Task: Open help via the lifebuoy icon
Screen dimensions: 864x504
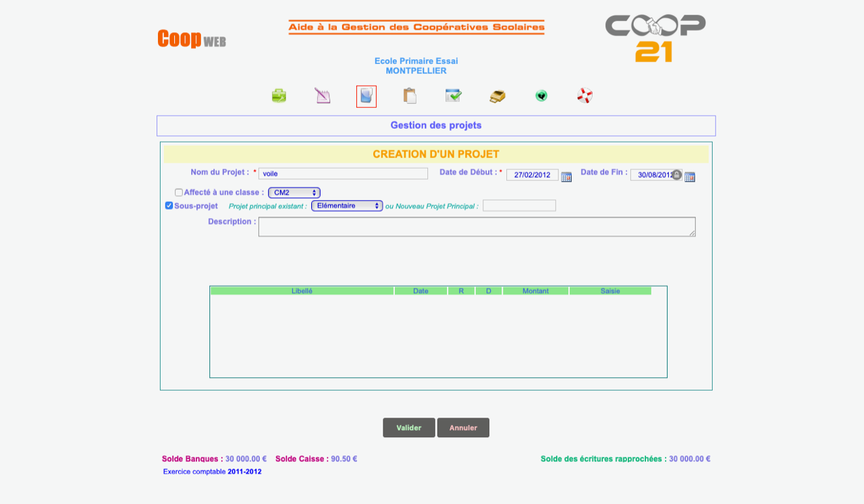Action: click(x=585, y=96)
